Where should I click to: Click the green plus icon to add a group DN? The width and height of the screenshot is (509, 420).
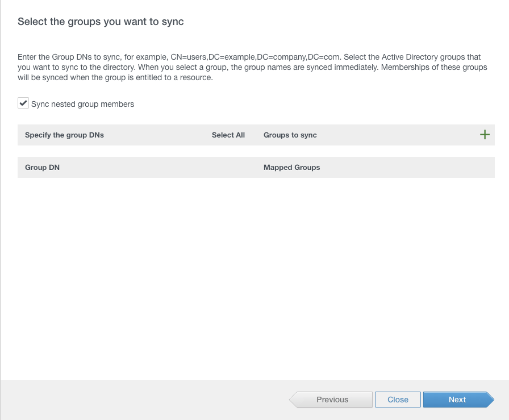point(485,135)
